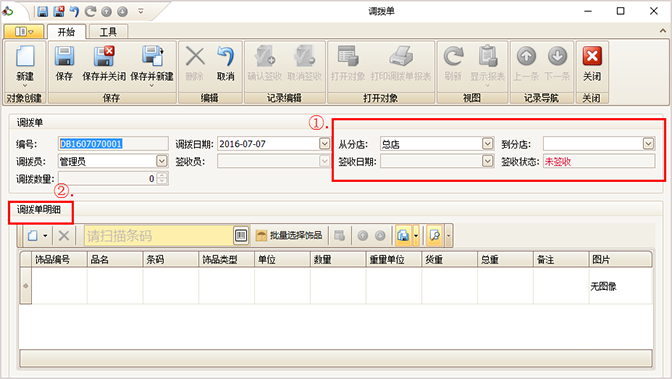Click quick access next record icon
672x379 pixels.
click(x=123, y=12)
